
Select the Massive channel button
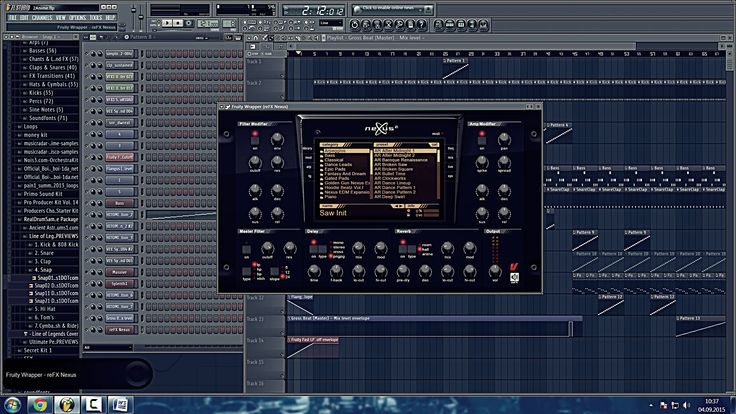point(120,272)
